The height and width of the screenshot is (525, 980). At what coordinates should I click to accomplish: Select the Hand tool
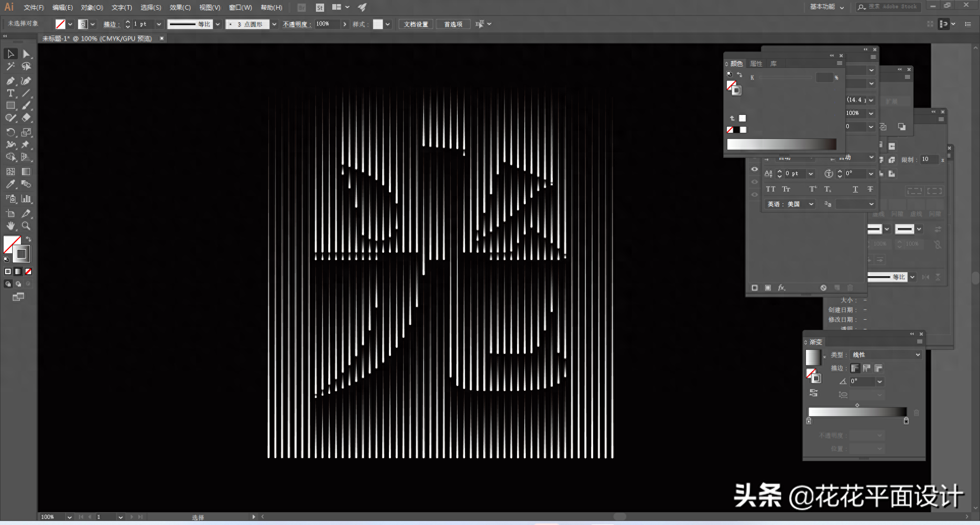pyautogui.click(x=10, y=226)
